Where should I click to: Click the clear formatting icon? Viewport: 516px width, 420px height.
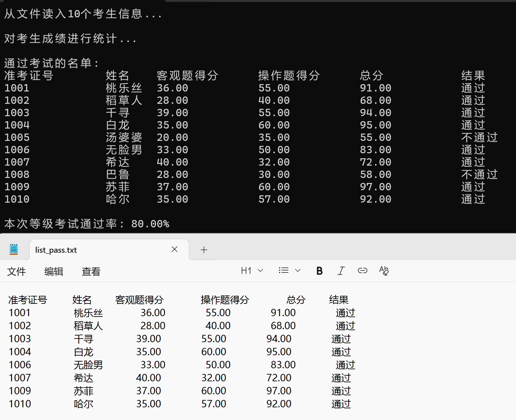coord(384,271)
